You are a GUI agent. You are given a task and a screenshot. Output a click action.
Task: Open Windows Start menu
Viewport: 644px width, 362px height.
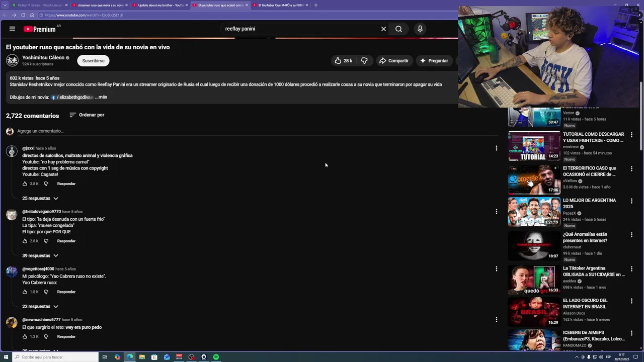6,357
